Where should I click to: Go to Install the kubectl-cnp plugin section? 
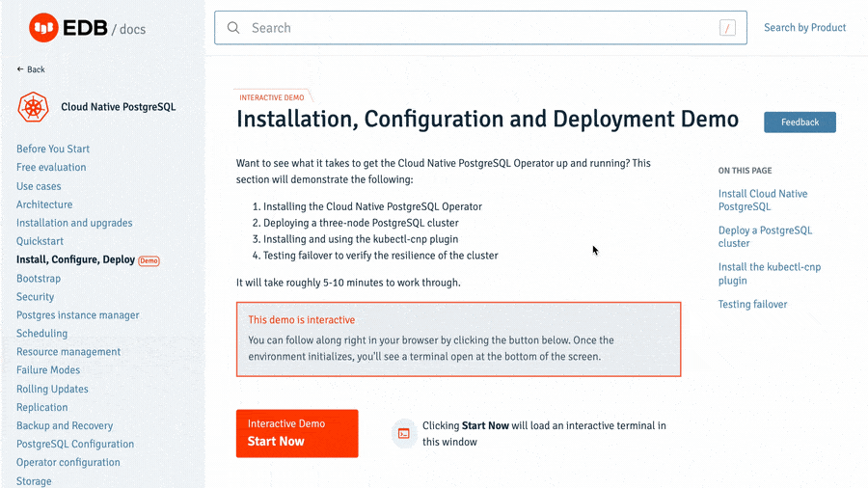[x=769, y=273]
